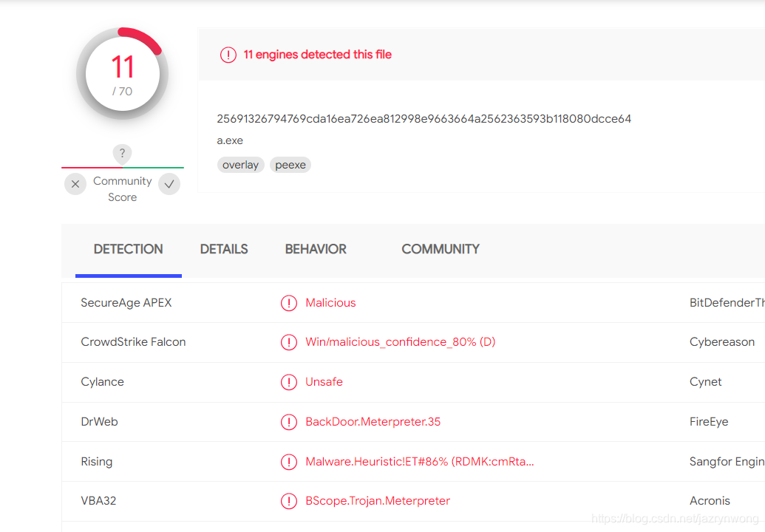Click the community downvote X icon
Image resolution: width=765 pixels, height=532 pixels.
[75, 184]
